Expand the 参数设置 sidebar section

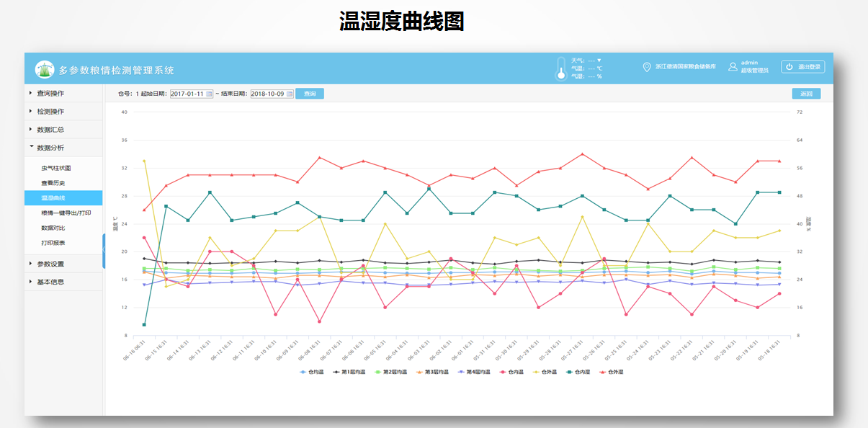click(x=50, y=264)
